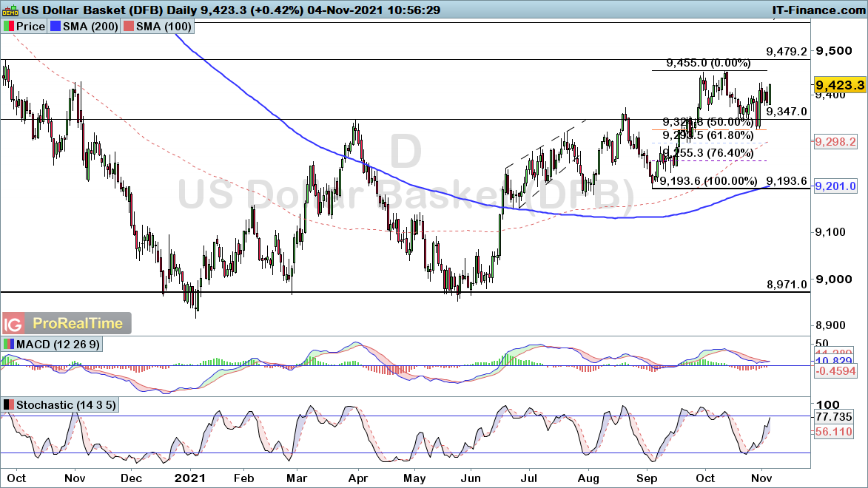Click the MACD value tag 10.829
868x488 pixels.
pyautogui.click(x=834, y=362)
